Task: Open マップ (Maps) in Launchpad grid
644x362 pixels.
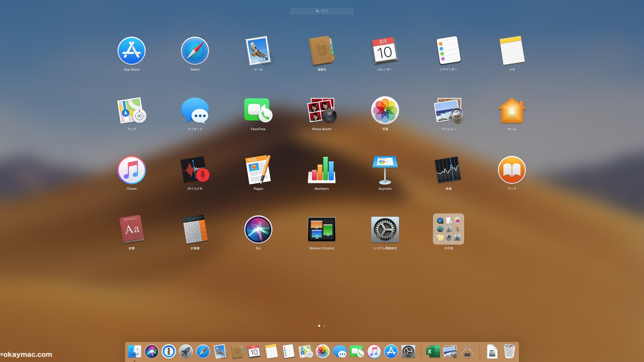Action: coord(131,111)
